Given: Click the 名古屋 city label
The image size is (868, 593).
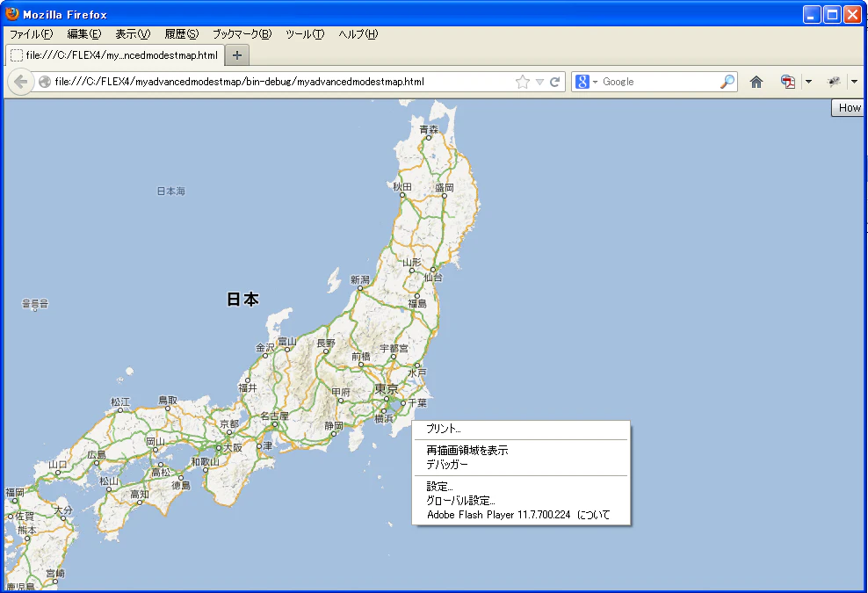Looking at the screenshot, I should point(275,416).
